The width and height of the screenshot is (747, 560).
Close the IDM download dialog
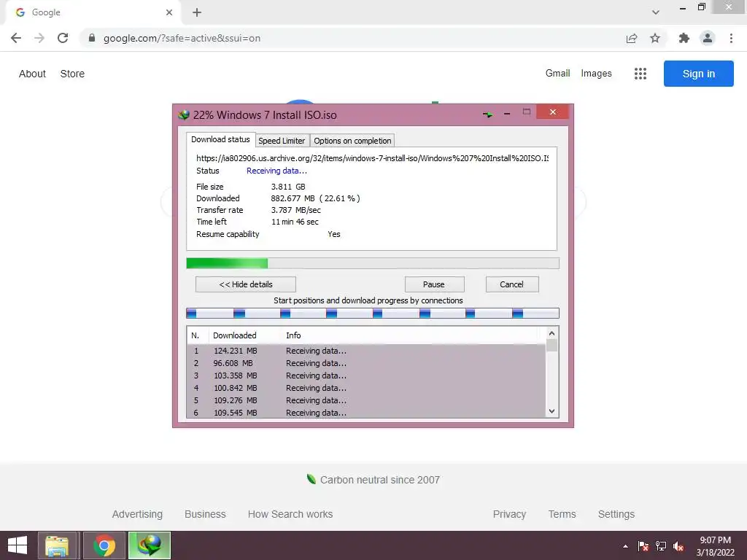553,112
